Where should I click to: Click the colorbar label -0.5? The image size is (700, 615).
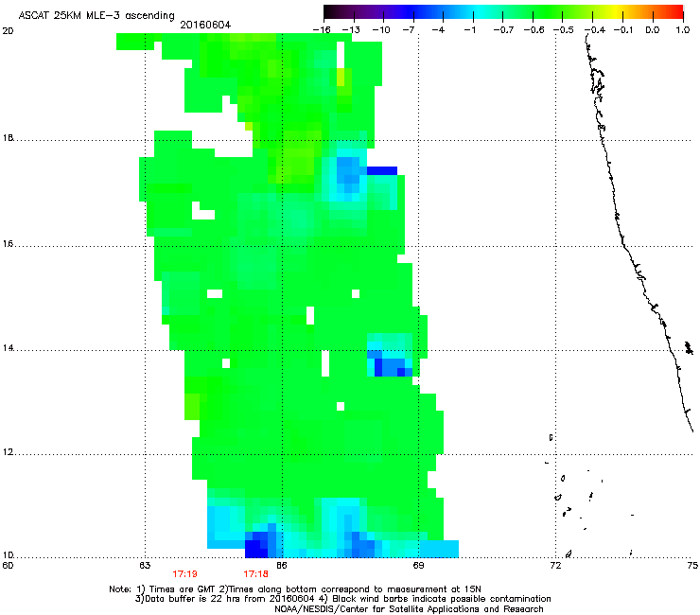pos(564,30)
